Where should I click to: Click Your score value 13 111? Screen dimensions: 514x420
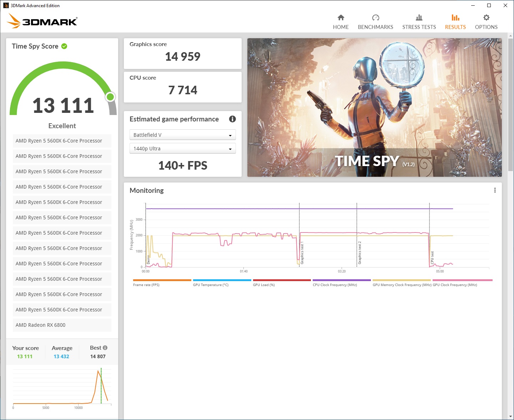click(x=25, y=356)
